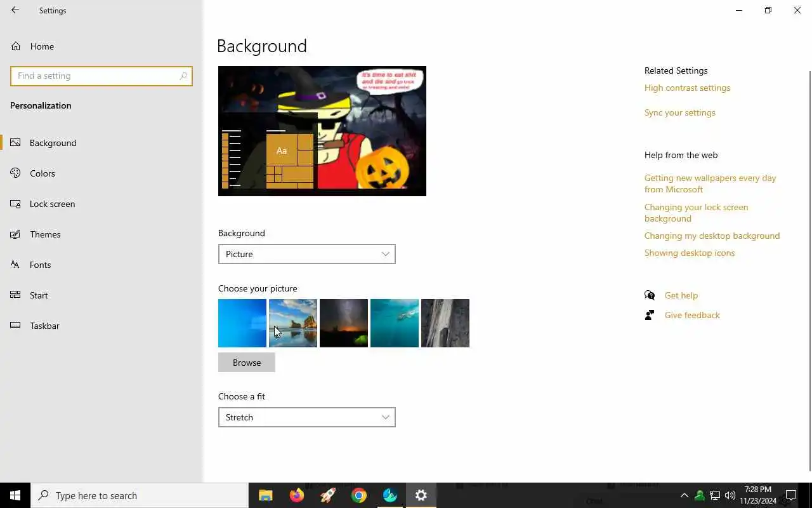Open Changing your lock screen background link
Screen dimensions: 812x508
[x=697, y=213]
